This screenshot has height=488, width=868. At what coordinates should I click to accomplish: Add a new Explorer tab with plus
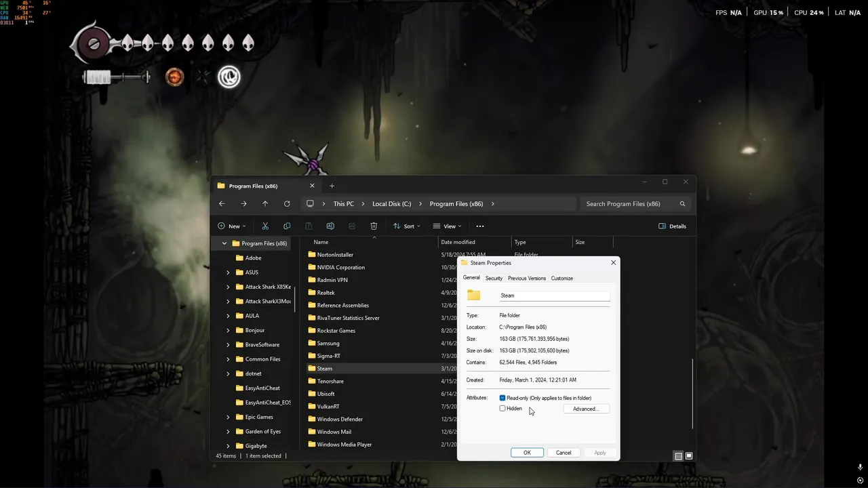(332, 186)
